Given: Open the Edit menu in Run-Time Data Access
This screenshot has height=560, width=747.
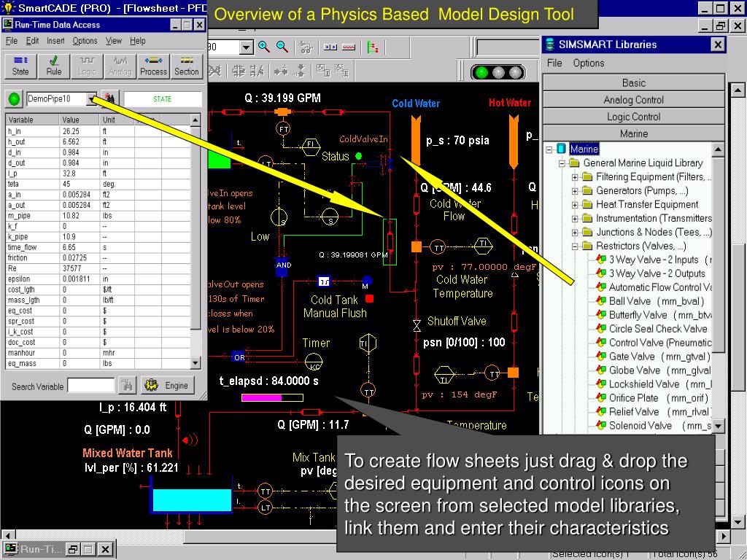Looking at the screenshot, I should pyautogui.click(x=32, y=41).
